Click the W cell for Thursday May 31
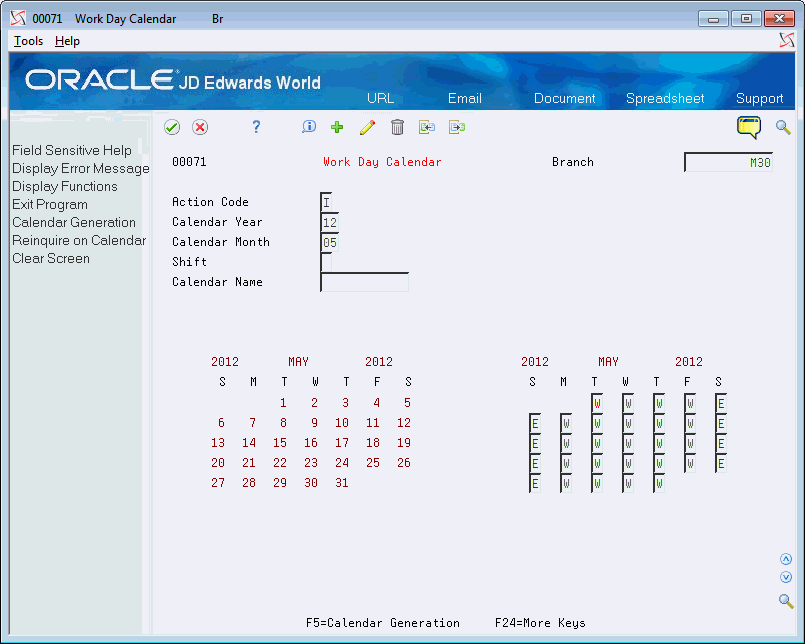The image size is (805, 644). [x=659, y=483]
